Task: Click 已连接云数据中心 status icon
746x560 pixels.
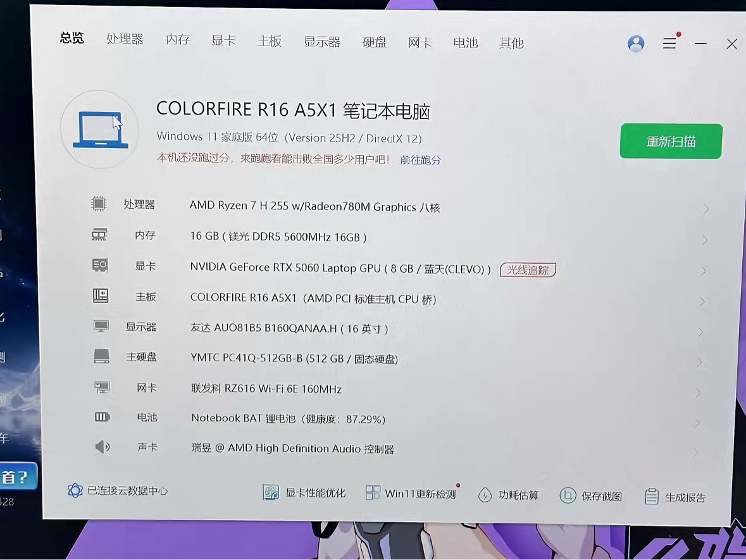Action: coord(75,490)
